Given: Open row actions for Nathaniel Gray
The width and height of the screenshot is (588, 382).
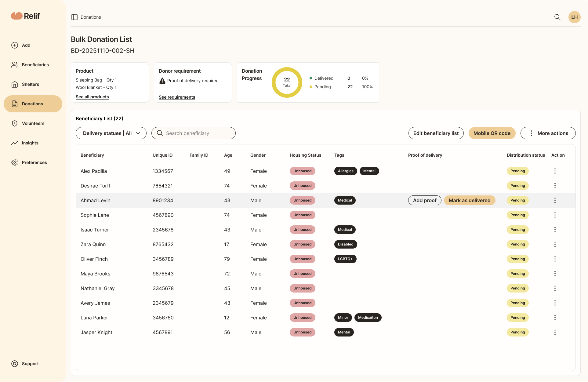Looking at the screenshot, I should point(555,288).
